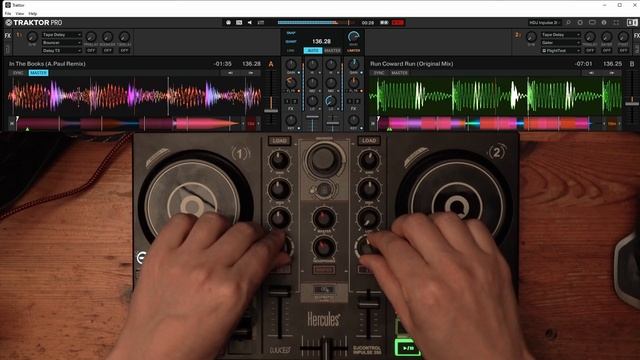This screenshot has height=360, width=640.
Task: Click the metronome icon in header
Action: (x=229, y=22)
